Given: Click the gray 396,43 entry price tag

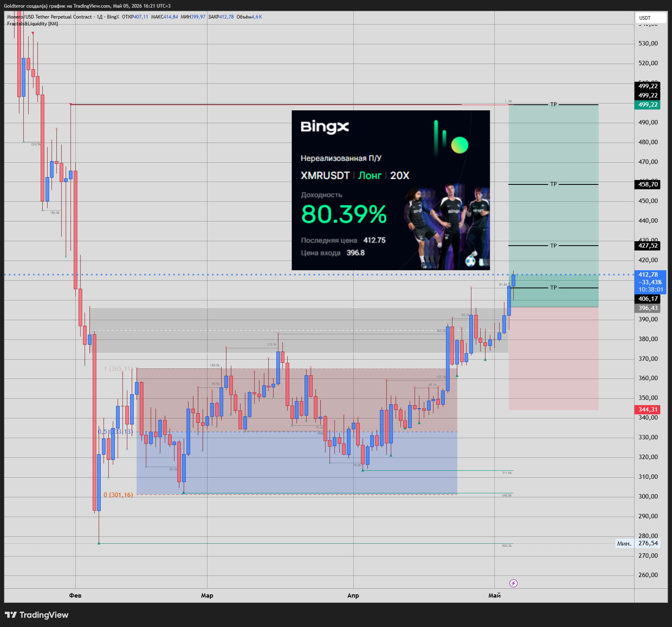Looking at the screenshot, I should pos(647,308).
